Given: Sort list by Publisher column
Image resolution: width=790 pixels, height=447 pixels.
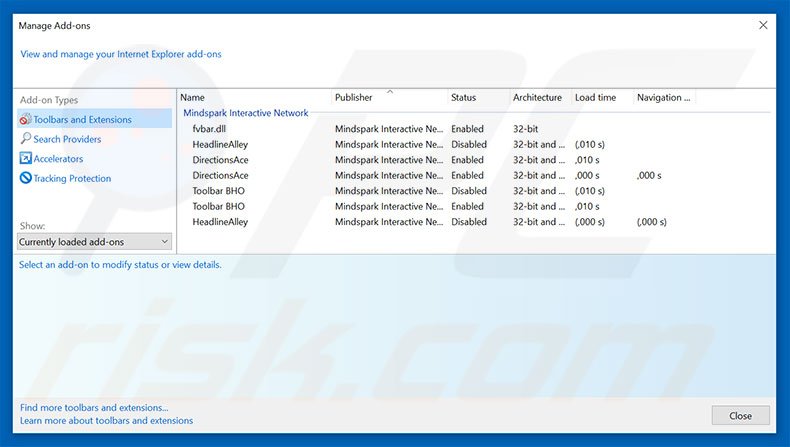Looking at the screenshot, I should [353, 98].
